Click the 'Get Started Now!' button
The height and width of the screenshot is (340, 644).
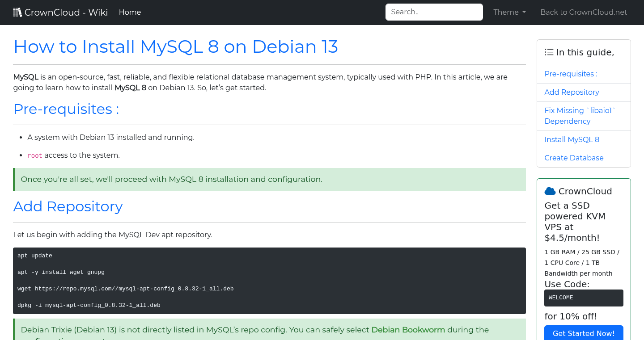[584, 333]
